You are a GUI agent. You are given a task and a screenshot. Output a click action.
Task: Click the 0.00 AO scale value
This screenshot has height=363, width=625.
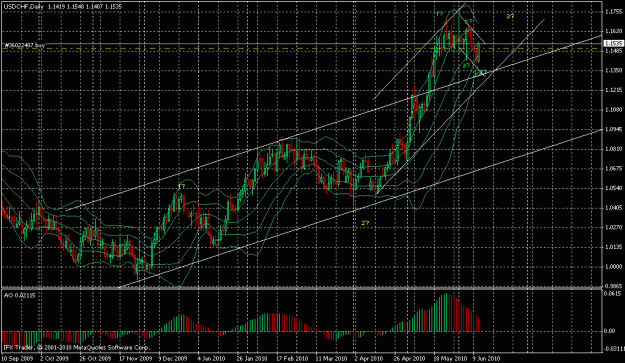[x=610, y=331]
